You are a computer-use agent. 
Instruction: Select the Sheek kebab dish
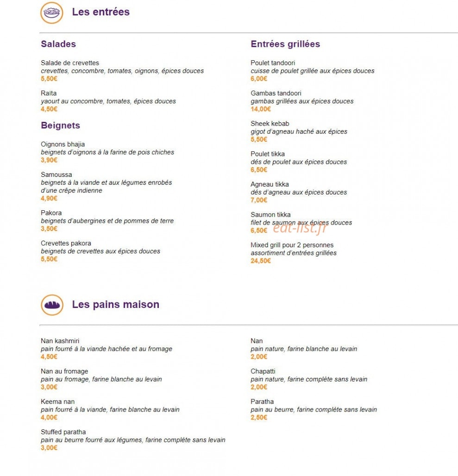tap(270, 124)
